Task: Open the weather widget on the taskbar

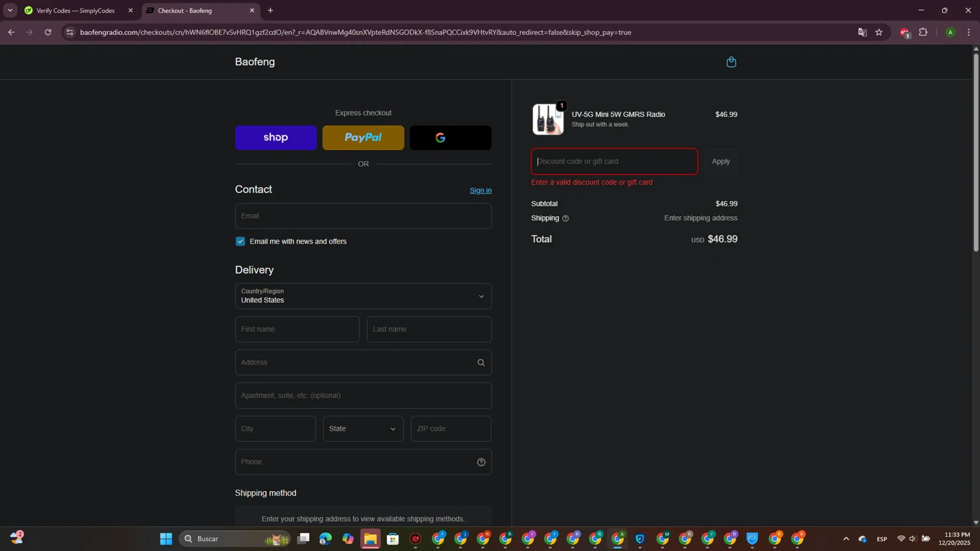Action: click(17, 537)
